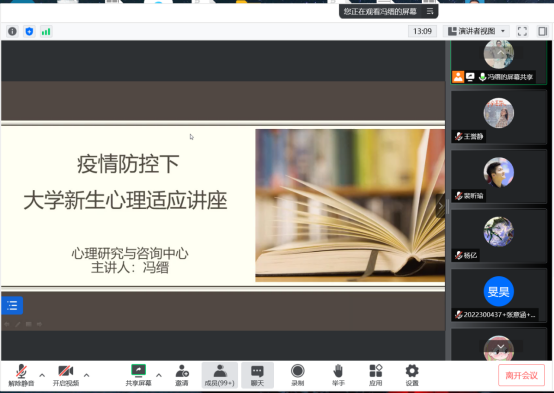Expand audio options arrow beside microphone
Screen dimensions: 554x393
tap(42, 375)
